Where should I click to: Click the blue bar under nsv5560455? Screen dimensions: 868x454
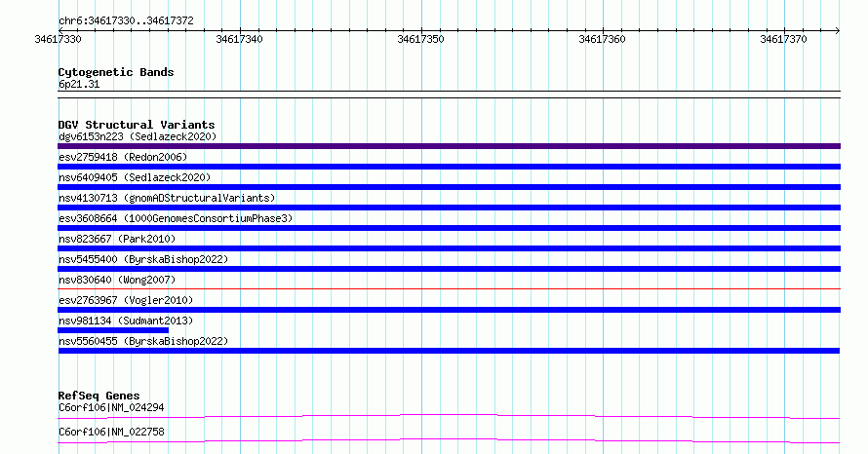tap(449, 351)
